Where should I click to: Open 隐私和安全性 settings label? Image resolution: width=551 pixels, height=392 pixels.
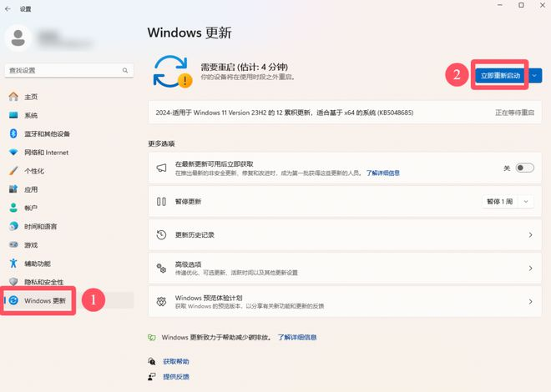(x=44, y=282)
